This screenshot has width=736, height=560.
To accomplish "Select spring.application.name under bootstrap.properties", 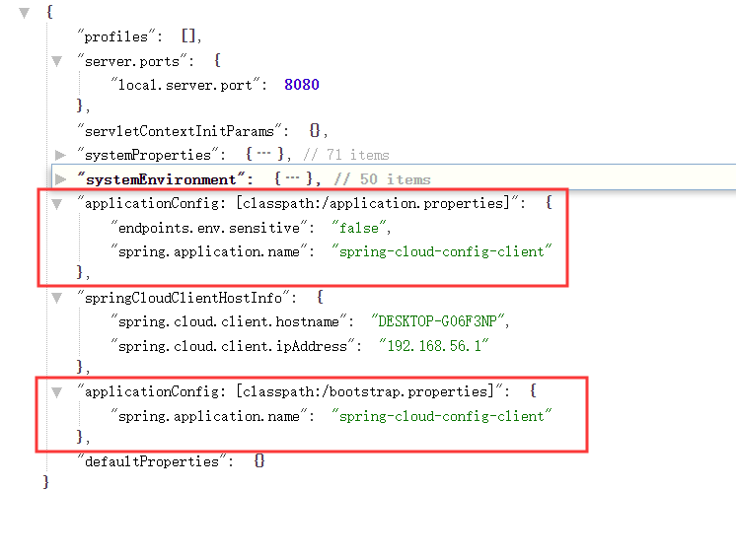I will click(x=209, y=416).
